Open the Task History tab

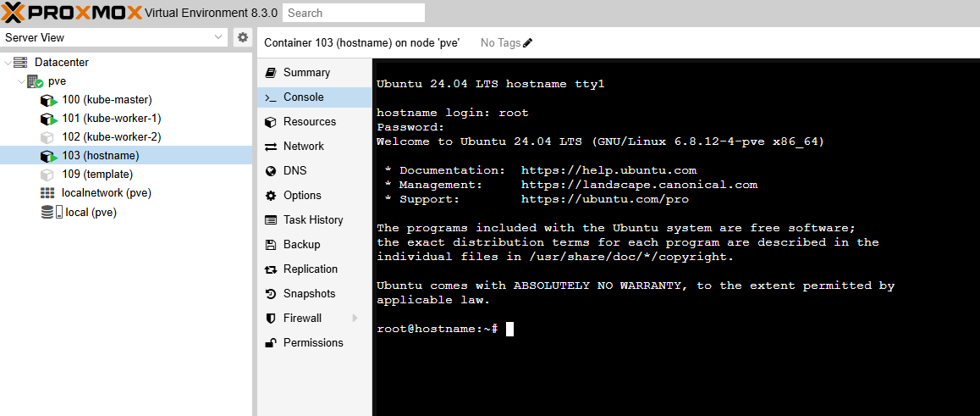click(x=314, y=219)
